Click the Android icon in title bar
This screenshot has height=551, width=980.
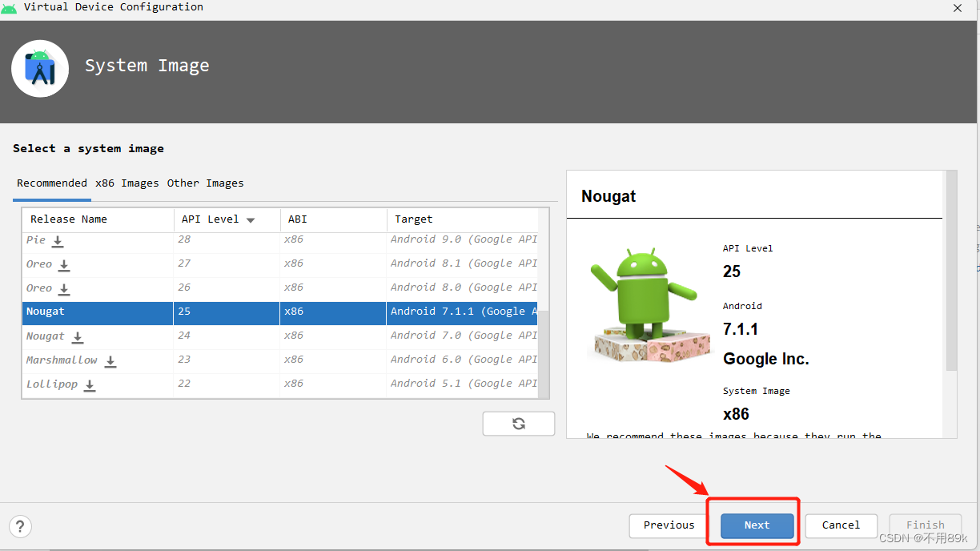point(10,7)
